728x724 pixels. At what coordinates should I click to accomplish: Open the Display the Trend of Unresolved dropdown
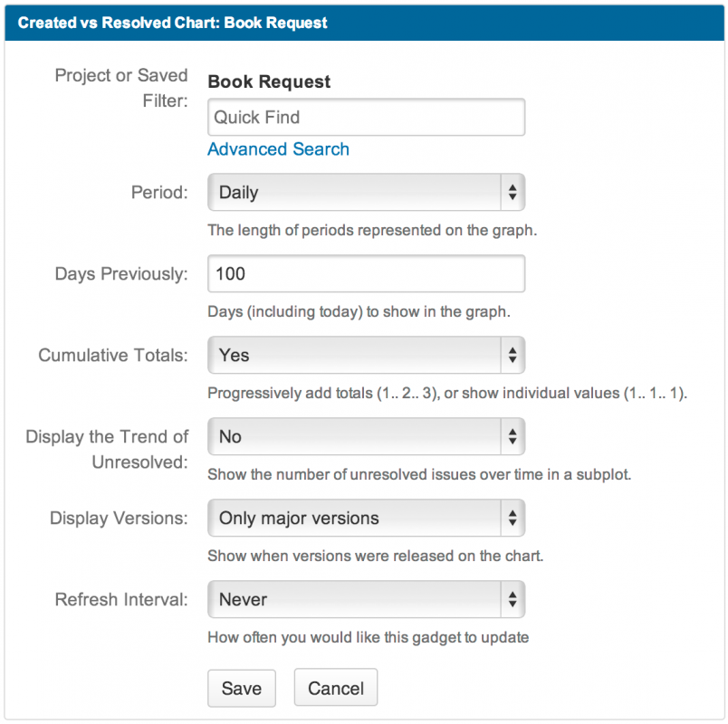click(x=365, y=437)
